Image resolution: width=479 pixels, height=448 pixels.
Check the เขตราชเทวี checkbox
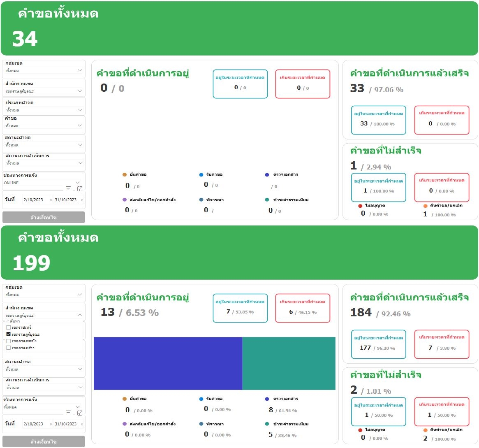(x=9, y=327)
